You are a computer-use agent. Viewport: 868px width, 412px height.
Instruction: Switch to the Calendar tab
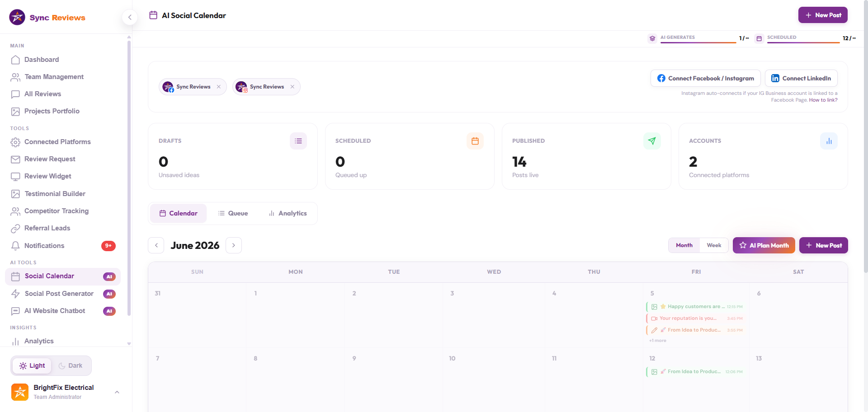point(179,213)
